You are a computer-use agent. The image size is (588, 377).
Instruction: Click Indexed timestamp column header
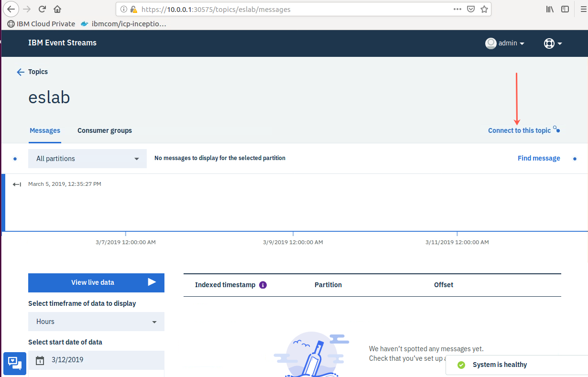(225, 285)
